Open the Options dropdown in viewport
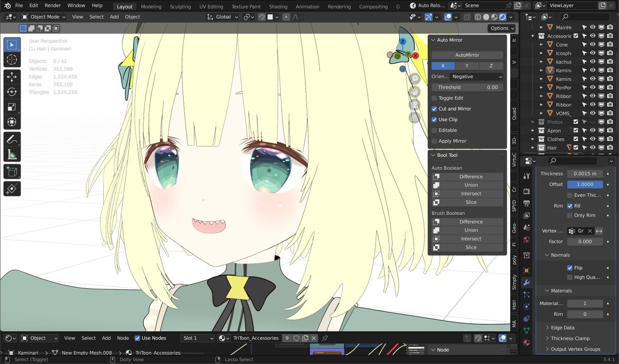Viewport: 619px width, 364px height. (502, 28)
